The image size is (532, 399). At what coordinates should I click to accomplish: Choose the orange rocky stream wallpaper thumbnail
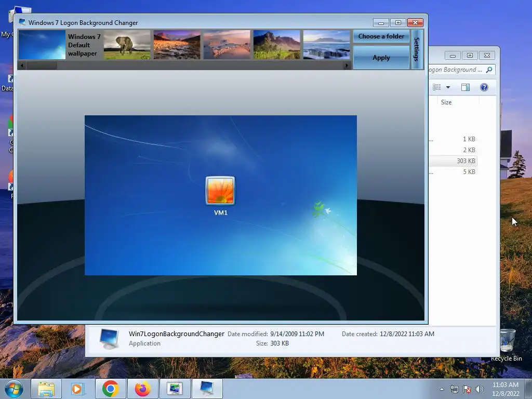[x=177, y=45]
